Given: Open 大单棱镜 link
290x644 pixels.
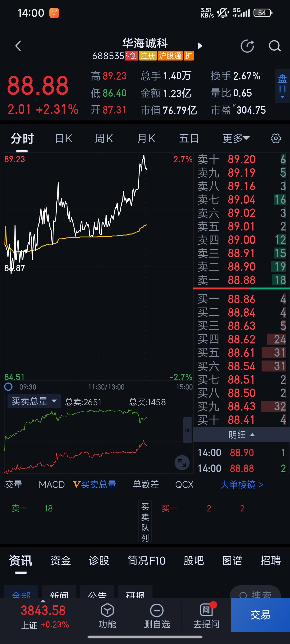Looking at the screenshot, I should coord(242,485).
